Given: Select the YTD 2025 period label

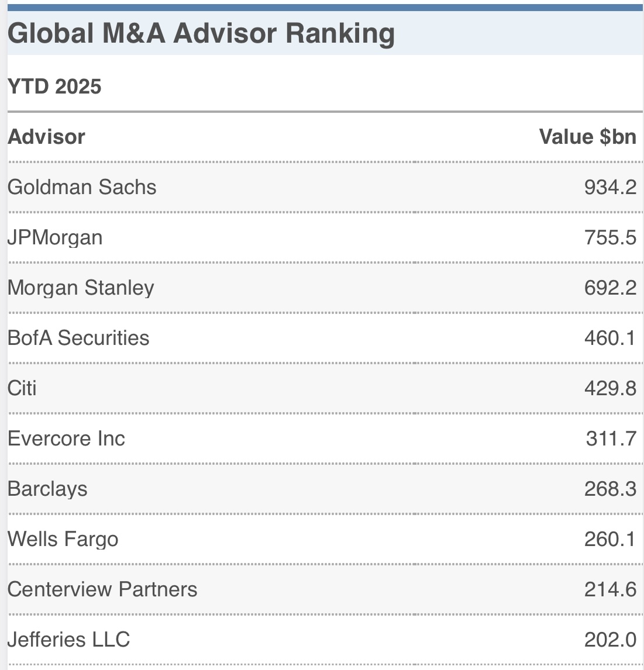Looking at the screenshot, I should [x=54, y=87].
